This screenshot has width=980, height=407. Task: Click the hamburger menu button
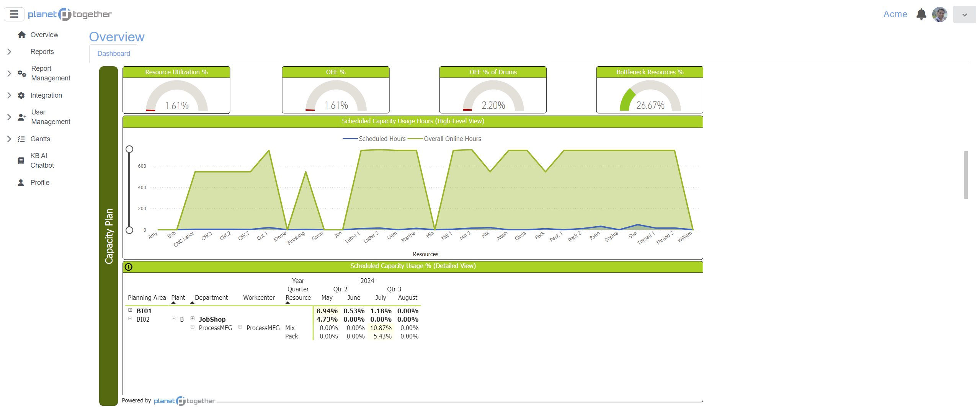14,14
